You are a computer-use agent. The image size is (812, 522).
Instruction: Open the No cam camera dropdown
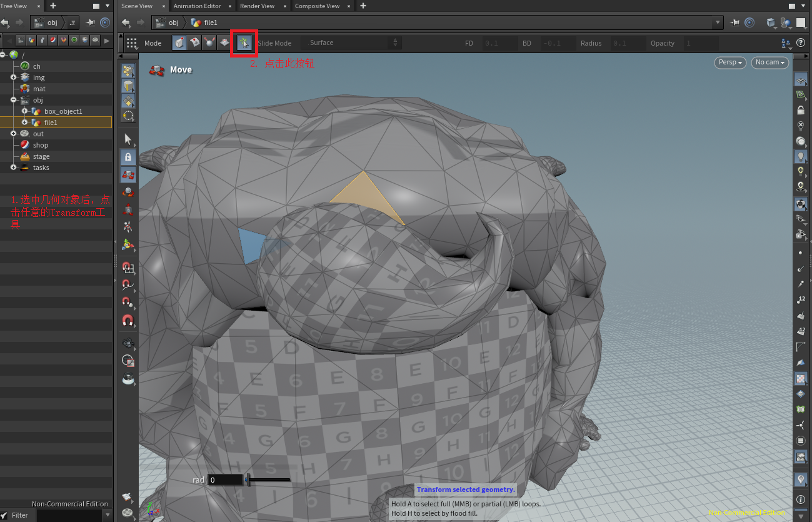tap(769, 63)
